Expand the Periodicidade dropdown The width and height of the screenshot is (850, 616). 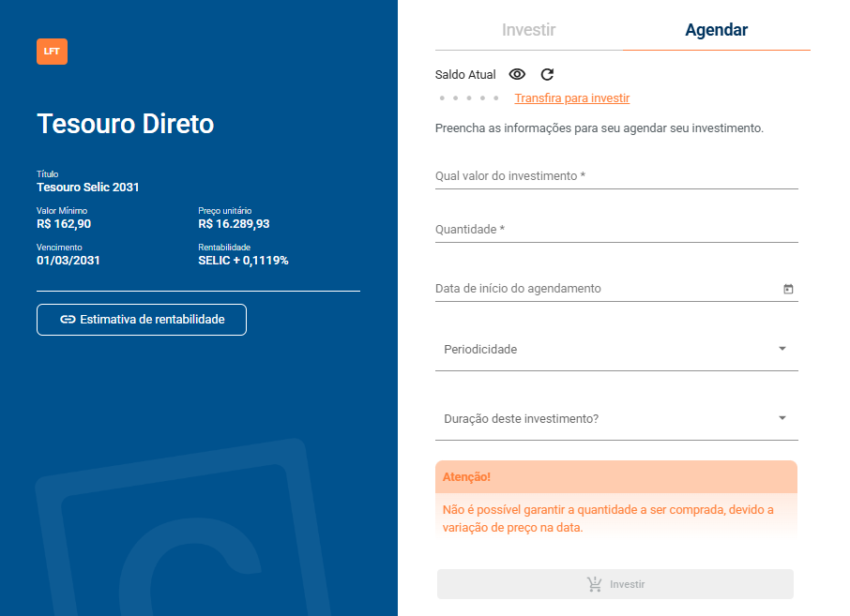(x=616, y=350)
